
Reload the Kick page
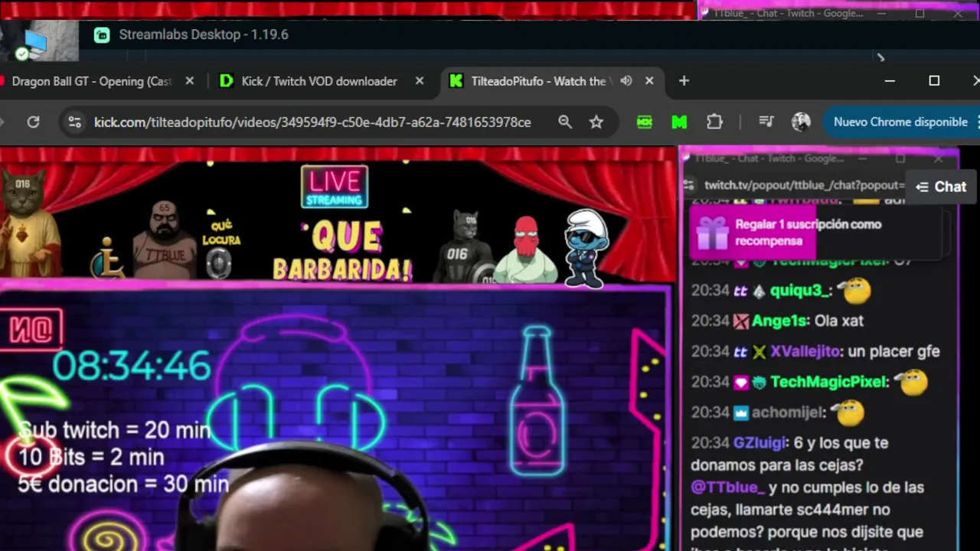pyautogui.click(x=33, y=122)
